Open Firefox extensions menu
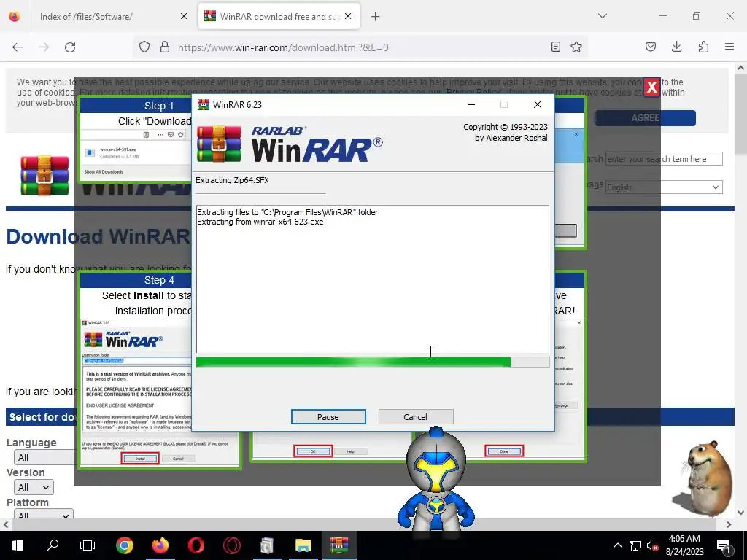This screenshot has width=747, height=560. point(703,47)
